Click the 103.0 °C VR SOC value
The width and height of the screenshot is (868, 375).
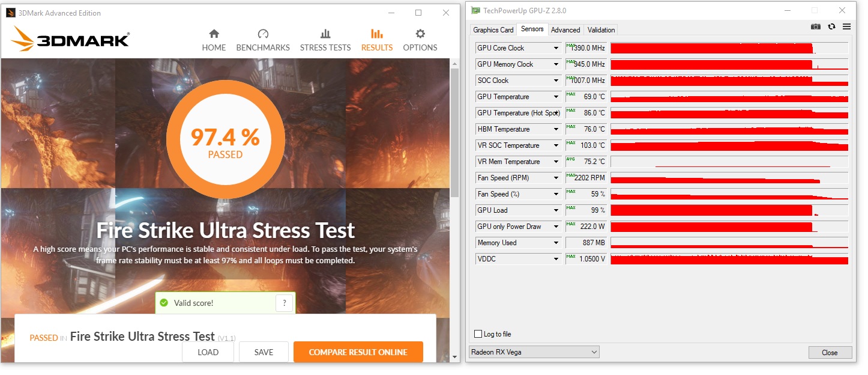point(586,145)
